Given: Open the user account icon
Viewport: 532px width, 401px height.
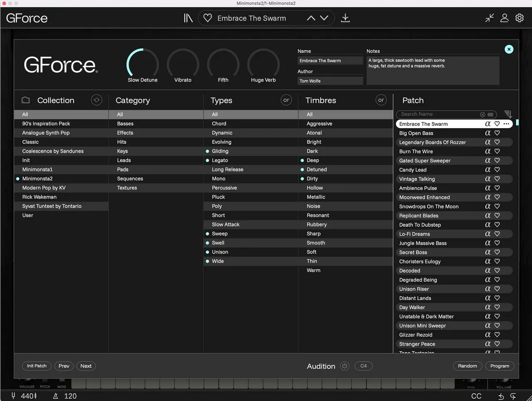Looking at the screenshot, I should tap(505, 18).
